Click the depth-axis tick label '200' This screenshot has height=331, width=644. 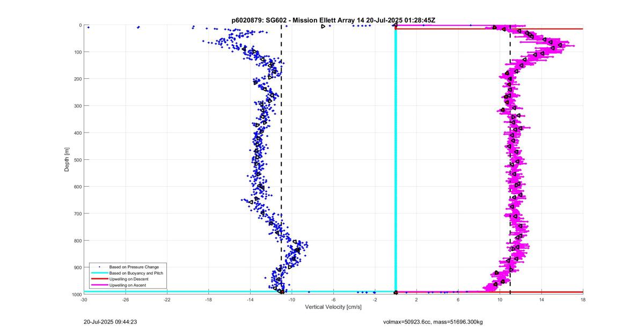77,79
